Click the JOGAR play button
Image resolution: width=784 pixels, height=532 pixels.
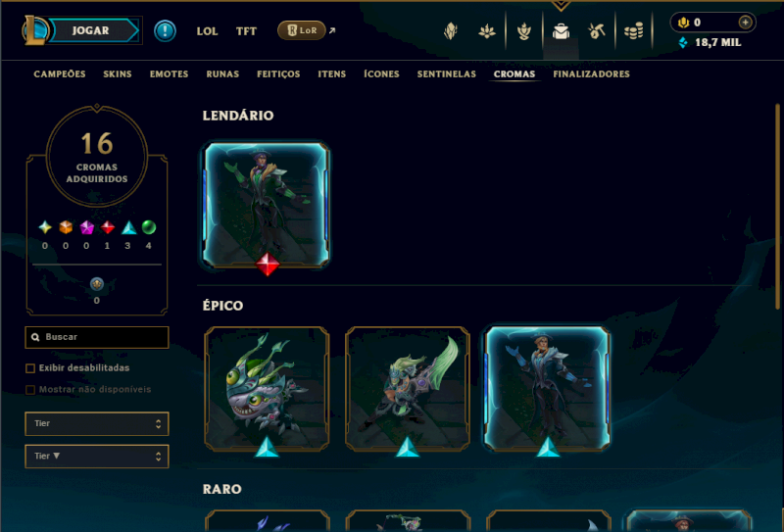92,30
